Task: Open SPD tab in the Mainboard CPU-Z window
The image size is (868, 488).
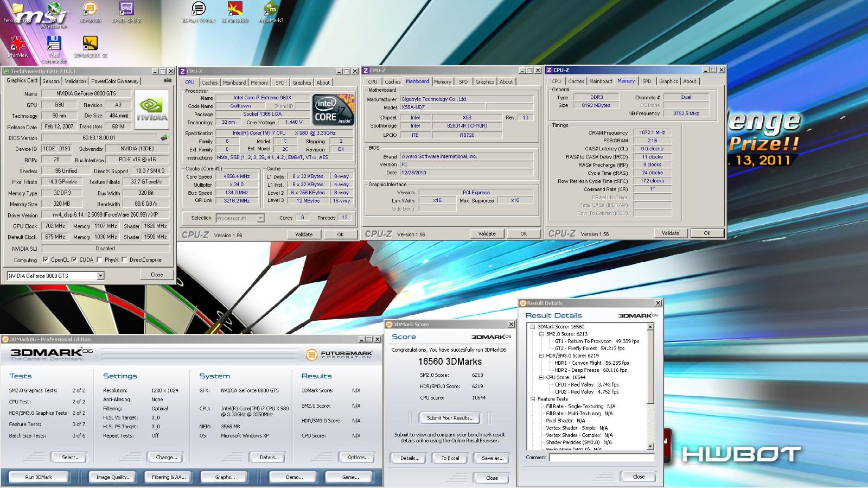Action: tap(463, 82)
